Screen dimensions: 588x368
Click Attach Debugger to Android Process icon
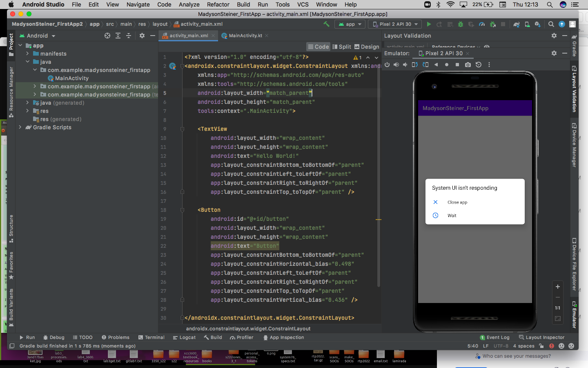point(492,25)
